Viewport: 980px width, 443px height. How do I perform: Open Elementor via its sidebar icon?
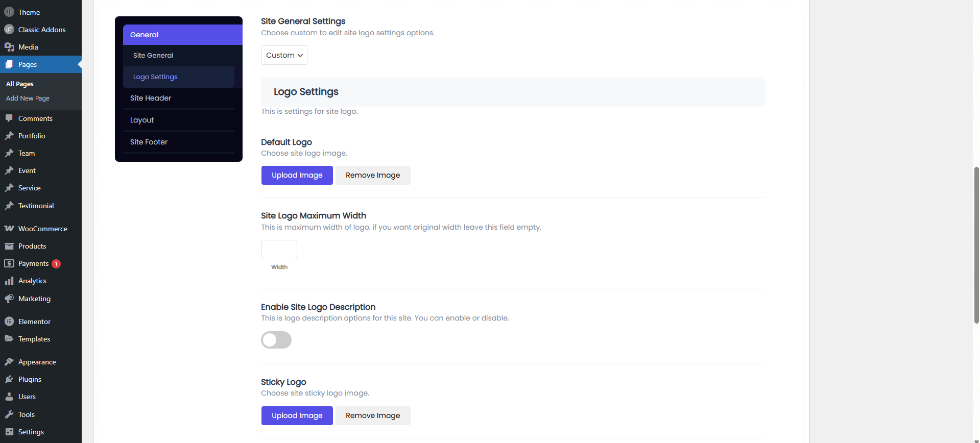tap(9, 322)
